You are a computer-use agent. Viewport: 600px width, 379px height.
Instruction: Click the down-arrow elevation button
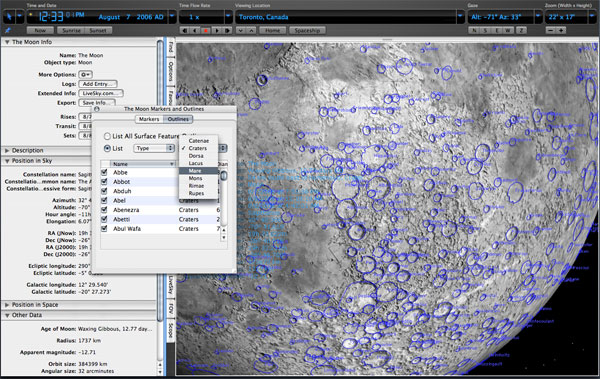(240, 31)
